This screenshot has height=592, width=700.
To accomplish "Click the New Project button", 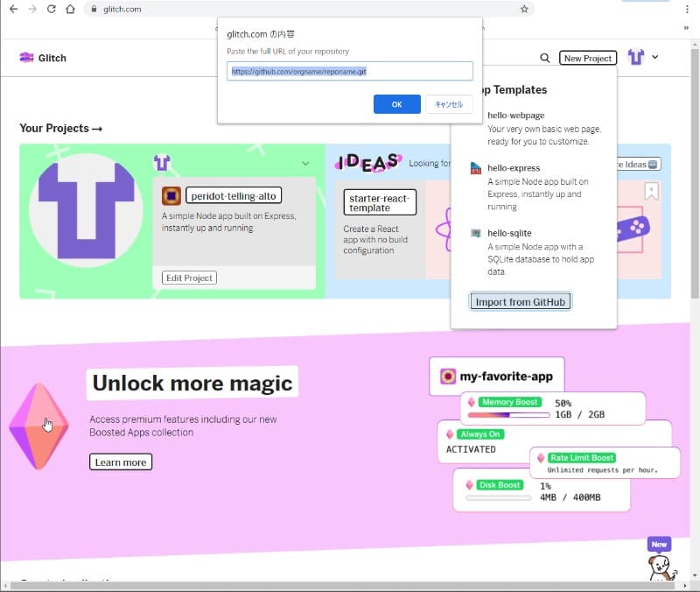I will 587,58.
